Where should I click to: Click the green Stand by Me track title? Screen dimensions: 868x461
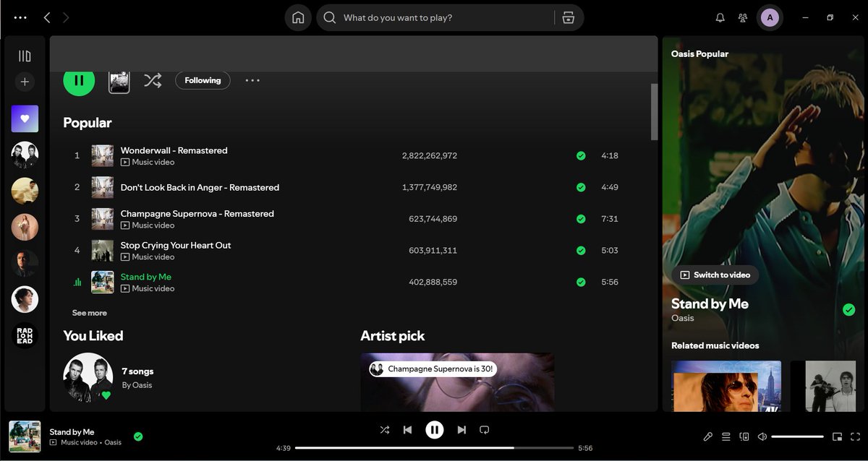click(x=145, y=277)
